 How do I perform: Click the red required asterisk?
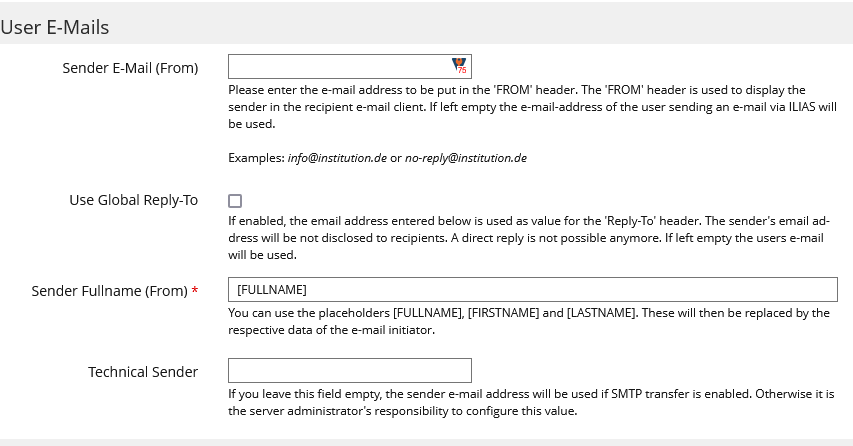[x=194, y=291]
